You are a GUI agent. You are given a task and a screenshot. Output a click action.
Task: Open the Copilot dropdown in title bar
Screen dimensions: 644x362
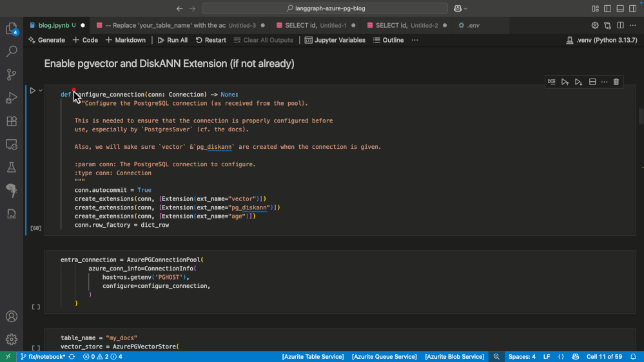point(465,8)
